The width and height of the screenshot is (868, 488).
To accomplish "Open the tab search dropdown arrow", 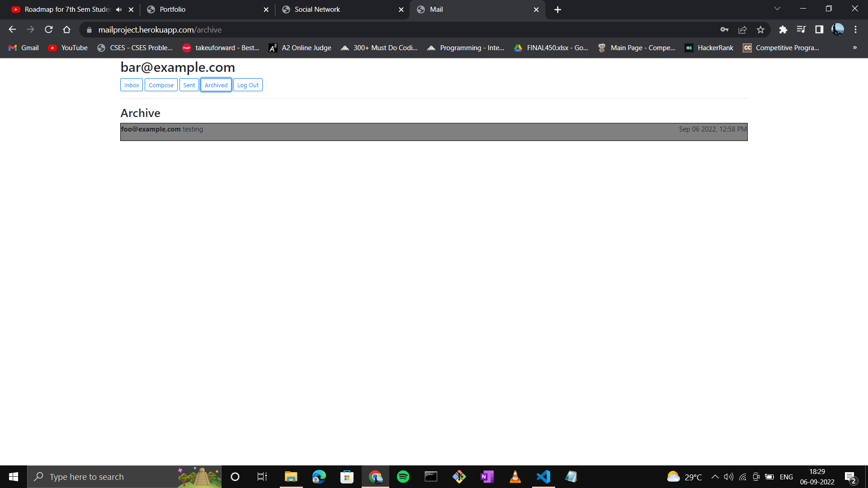I will [777, 8].
